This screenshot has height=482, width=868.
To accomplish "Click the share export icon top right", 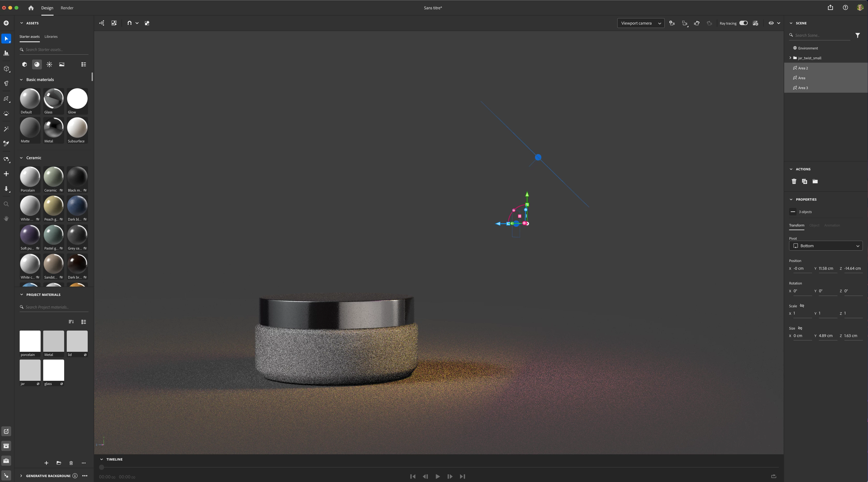I will tap(830, 8).
